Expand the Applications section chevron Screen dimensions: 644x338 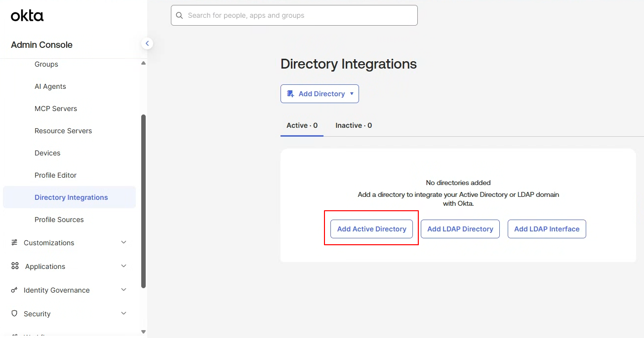click(123, 266)
